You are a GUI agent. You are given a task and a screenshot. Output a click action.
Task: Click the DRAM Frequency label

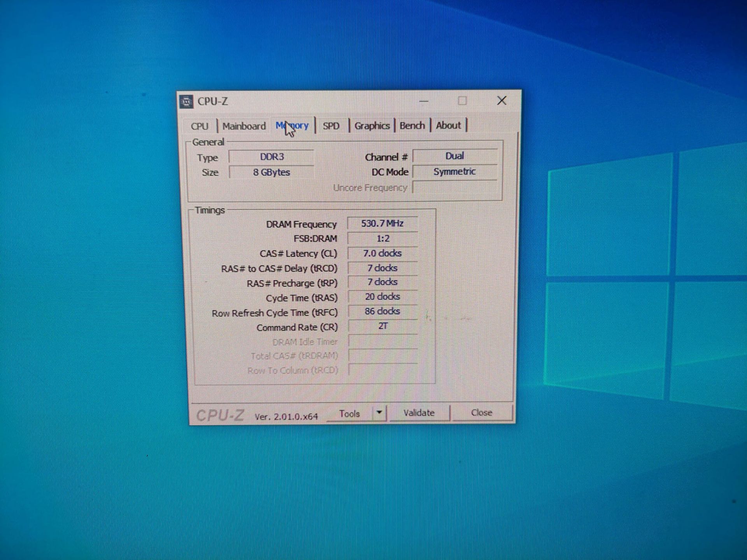point(301,224)
